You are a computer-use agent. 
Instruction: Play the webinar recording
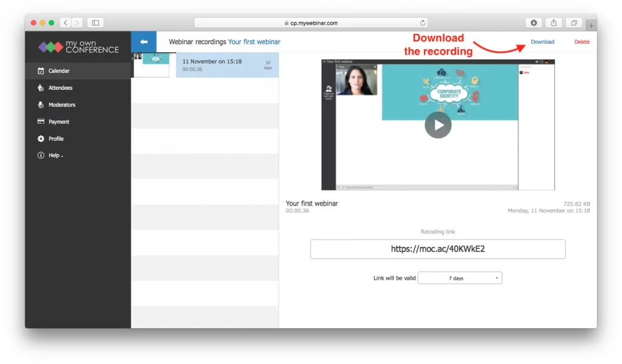tap(438, 125)
